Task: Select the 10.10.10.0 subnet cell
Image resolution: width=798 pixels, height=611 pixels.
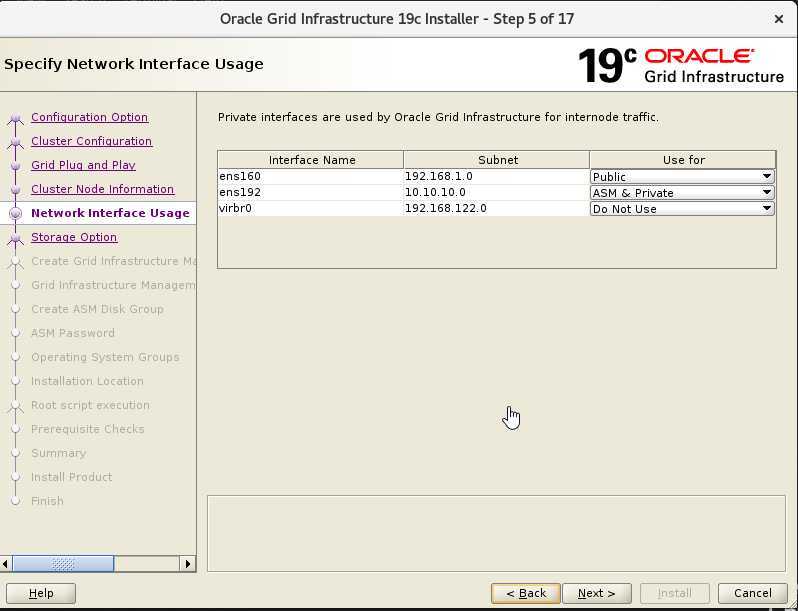Action: pyautogui.click(x=497, y=192)
